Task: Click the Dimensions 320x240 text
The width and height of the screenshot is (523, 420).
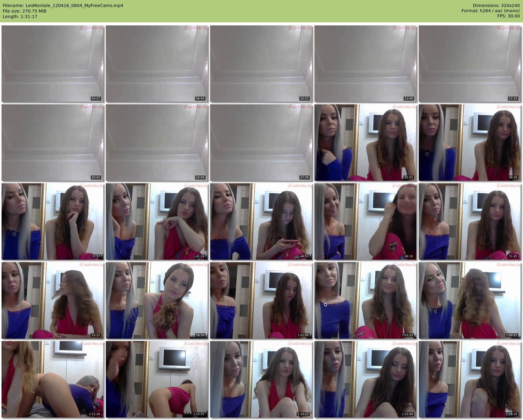Action: [x=496, y=6]
